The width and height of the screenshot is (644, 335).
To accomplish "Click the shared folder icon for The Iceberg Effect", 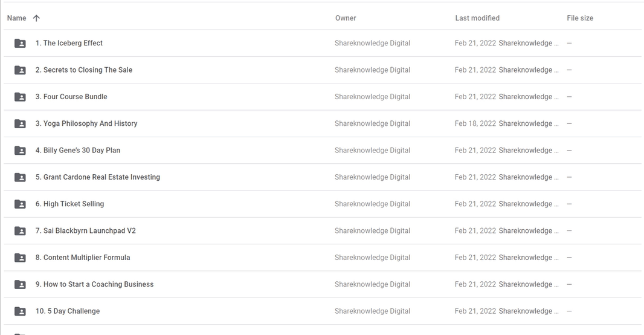I will click(20, 43).
